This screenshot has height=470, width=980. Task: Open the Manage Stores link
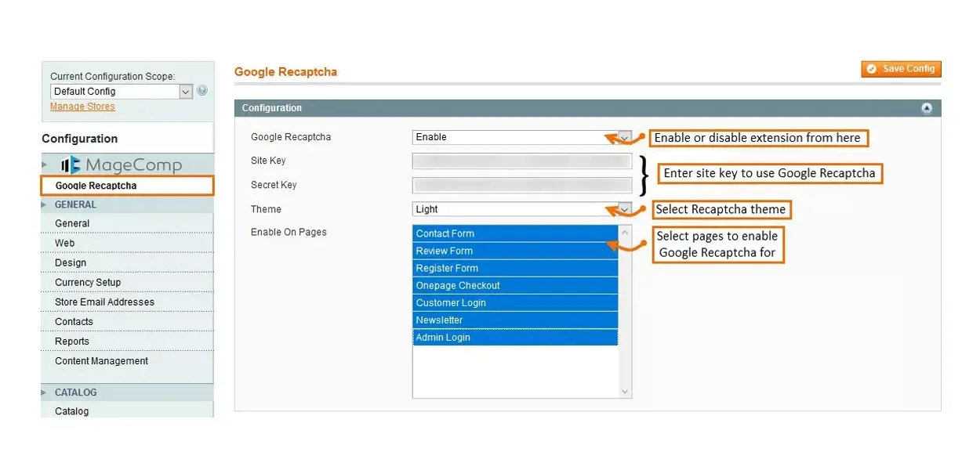[x=82, y=107]
